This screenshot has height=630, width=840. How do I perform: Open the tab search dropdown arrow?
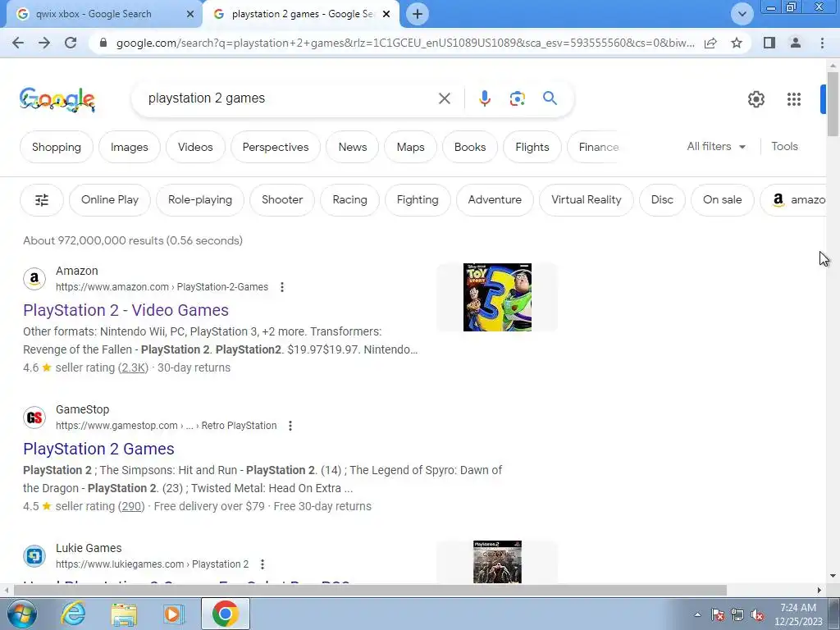click(x=742, y=14)
